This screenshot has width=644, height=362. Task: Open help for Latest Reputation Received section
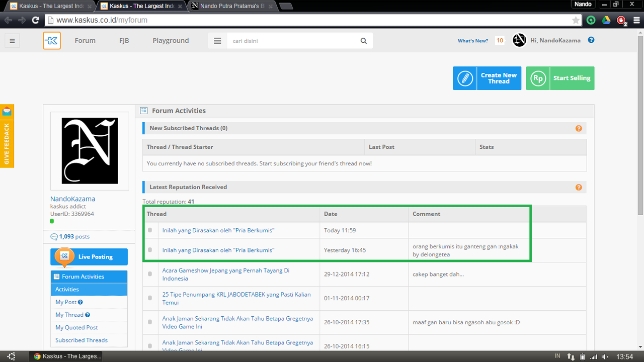(x=579, y=187)
